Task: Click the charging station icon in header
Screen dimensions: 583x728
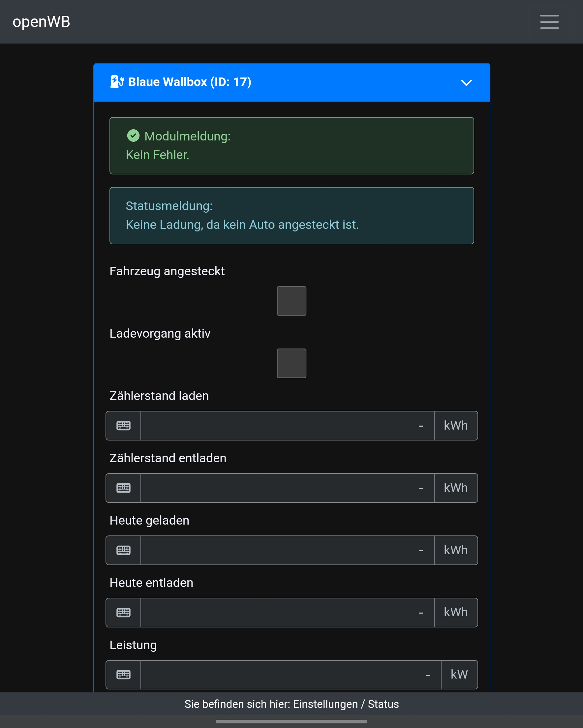Action: coord(117,82)
